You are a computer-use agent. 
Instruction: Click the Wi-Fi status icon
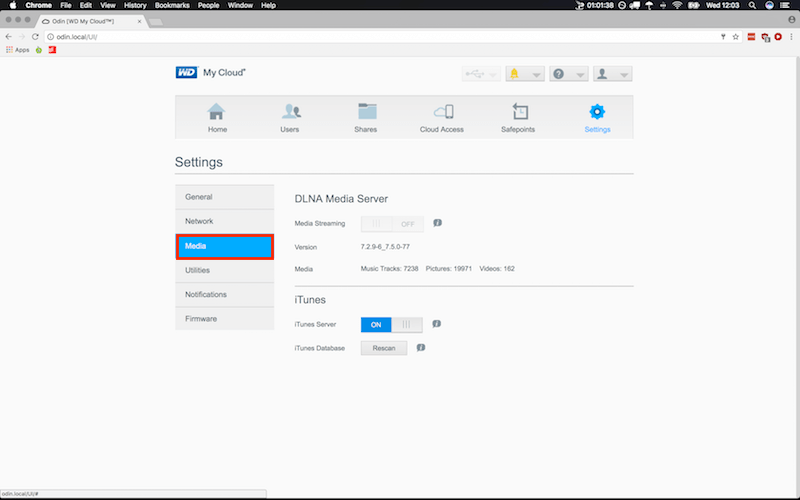(677, 5)
